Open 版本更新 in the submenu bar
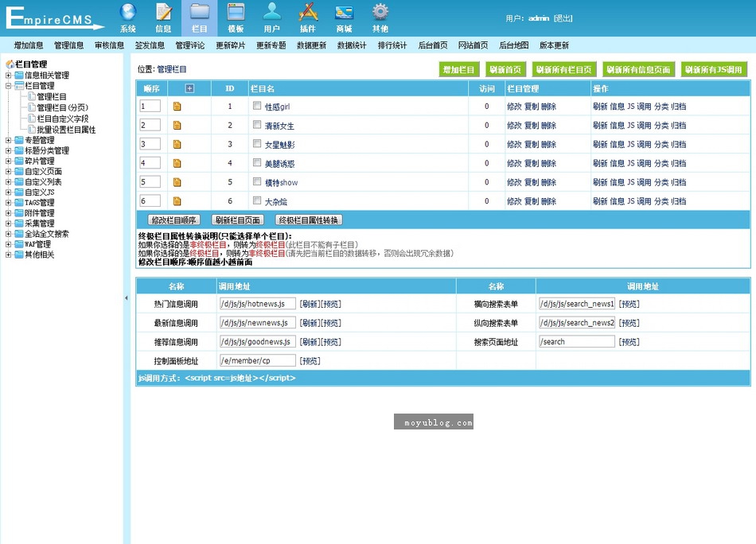This screenshot has width=756, height=544. [555, 45]
